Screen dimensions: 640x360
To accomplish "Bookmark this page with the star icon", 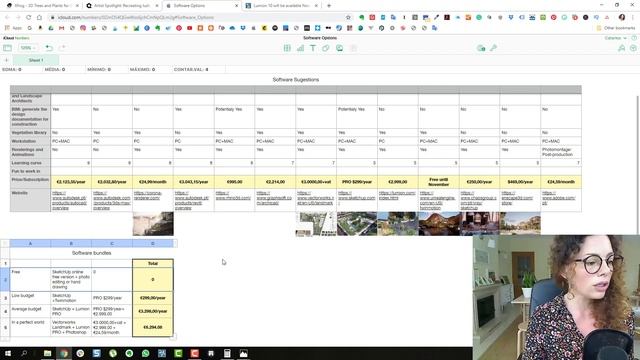I will point(348,17).
